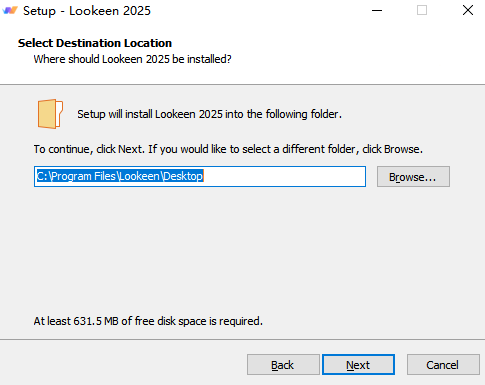Click the yellow folder icon
Viewport: 485px width, 385px height.
point(50,114)
